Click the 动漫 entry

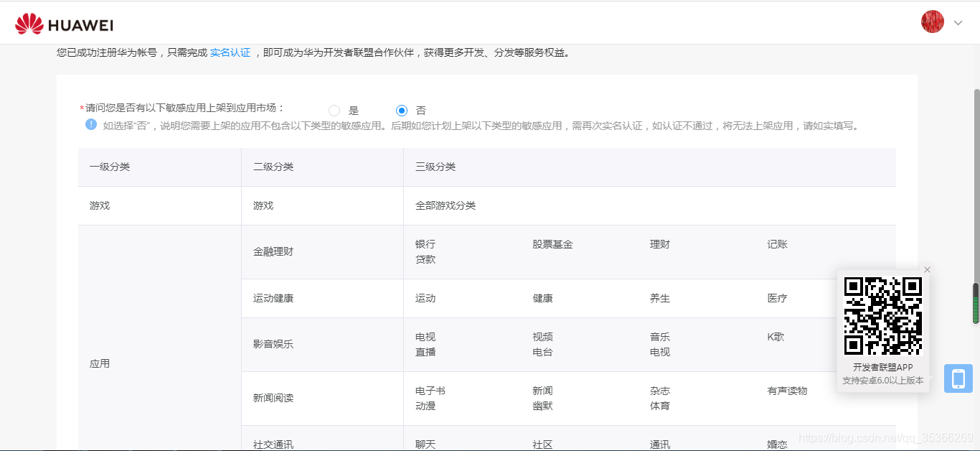point(425,406)
